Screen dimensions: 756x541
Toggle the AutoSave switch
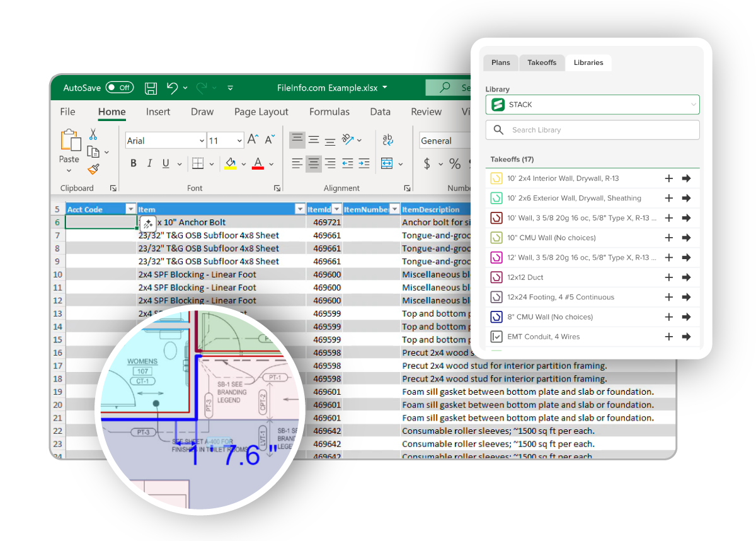click(x=119, y=88)
